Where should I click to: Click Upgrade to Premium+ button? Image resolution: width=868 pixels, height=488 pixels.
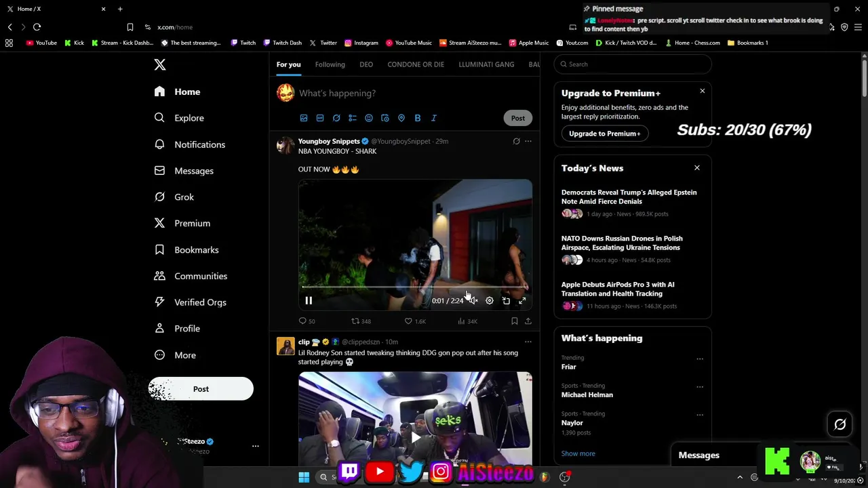pos(605,134)
